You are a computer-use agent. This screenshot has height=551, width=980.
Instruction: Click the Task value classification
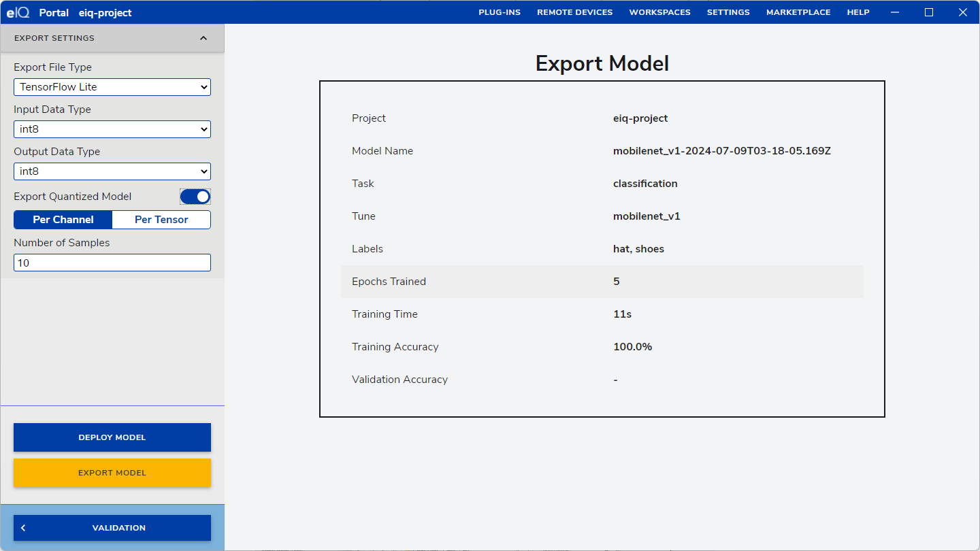pos(645,184)
